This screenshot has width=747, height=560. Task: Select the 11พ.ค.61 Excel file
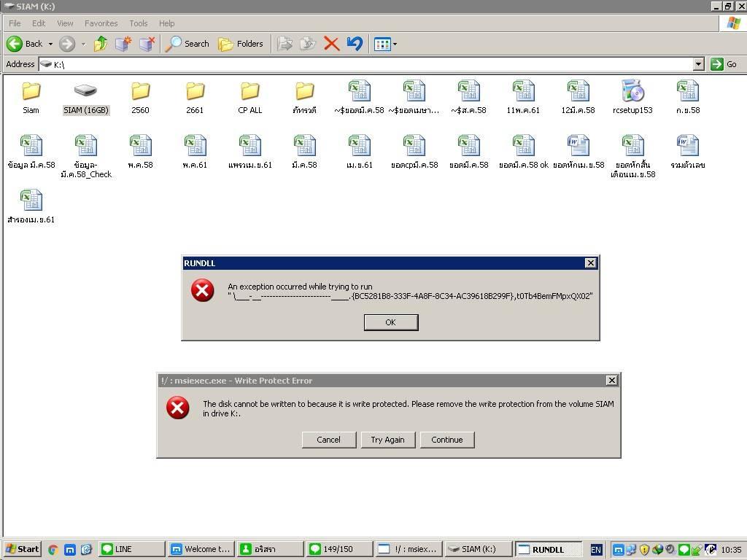pyautogui.click(x=523, y=98)
